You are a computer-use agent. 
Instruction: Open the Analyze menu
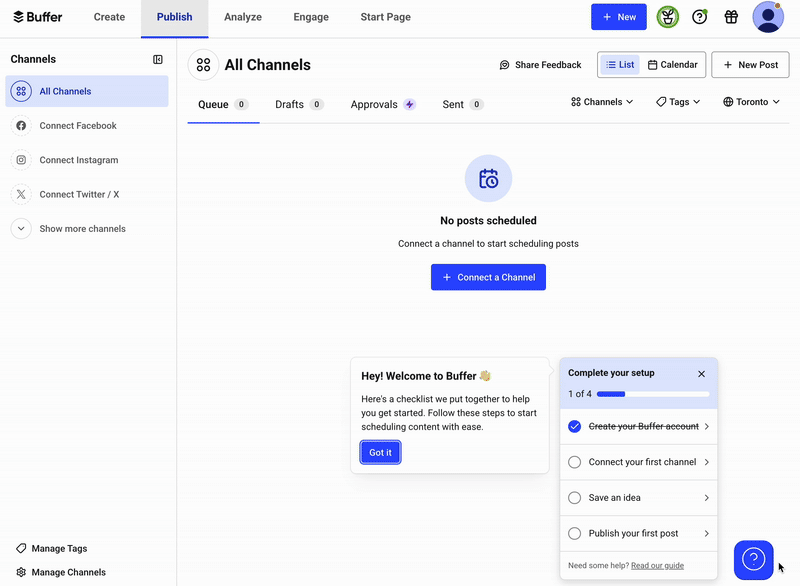click(x=243, y=17)
